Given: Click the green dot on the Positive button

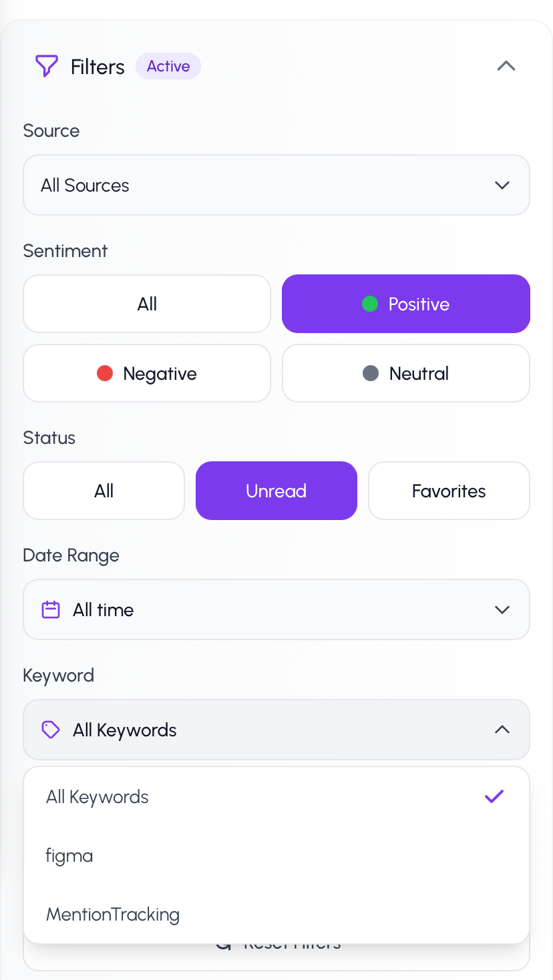Looking at the screenshot, I should click(x=371, y=304).
